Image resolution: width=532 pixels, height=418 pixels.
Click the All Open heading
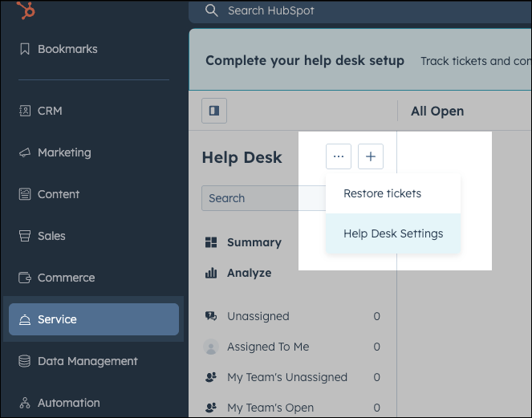pos(437,111)
